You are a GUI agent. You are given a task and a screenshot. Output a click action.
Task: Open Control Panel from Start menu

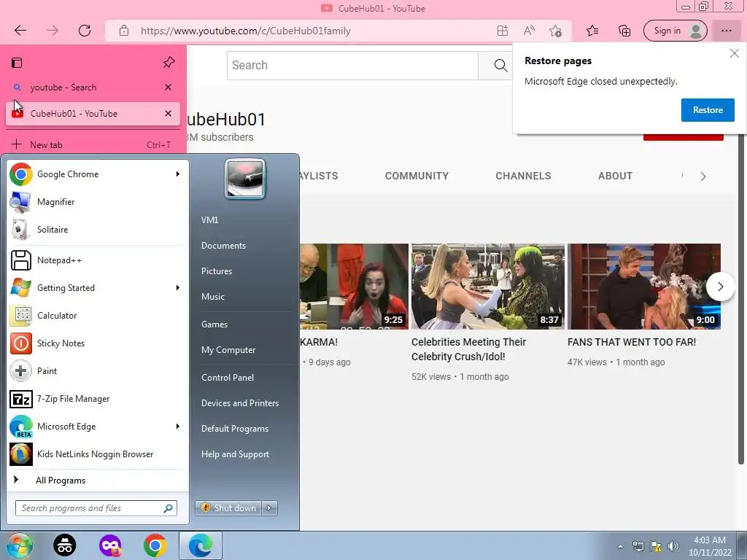pos(228,378)
